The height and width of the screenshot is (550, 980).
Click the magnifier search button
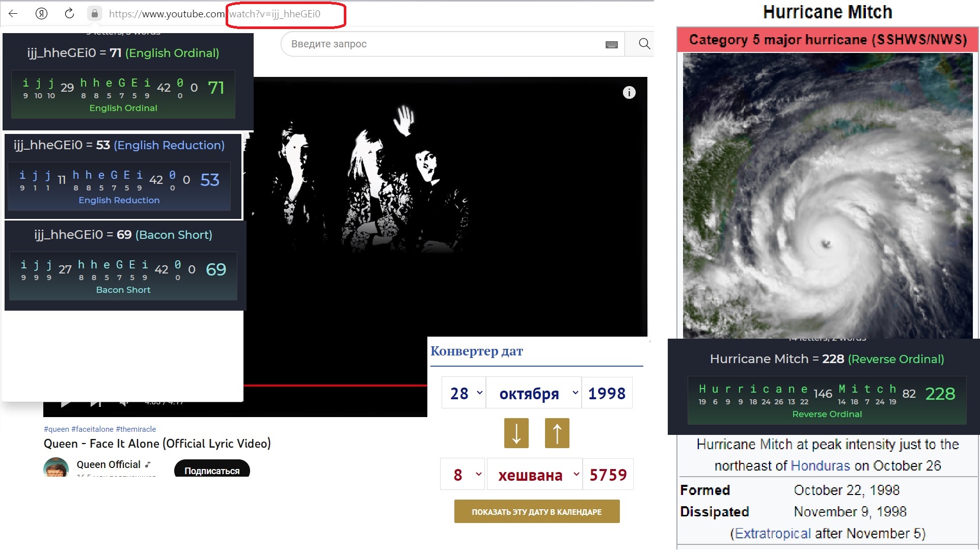click(644, 44)
